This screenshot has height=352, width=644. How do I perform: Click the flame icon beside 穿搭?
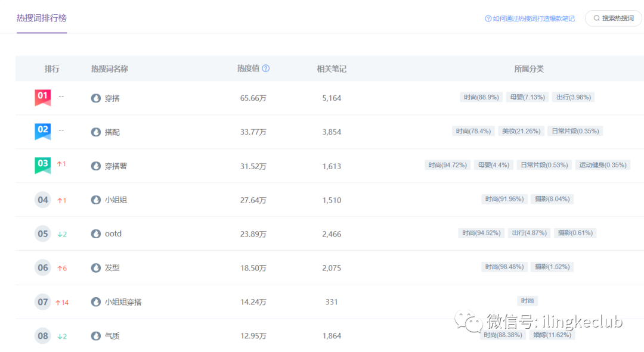tap(95, 98)
